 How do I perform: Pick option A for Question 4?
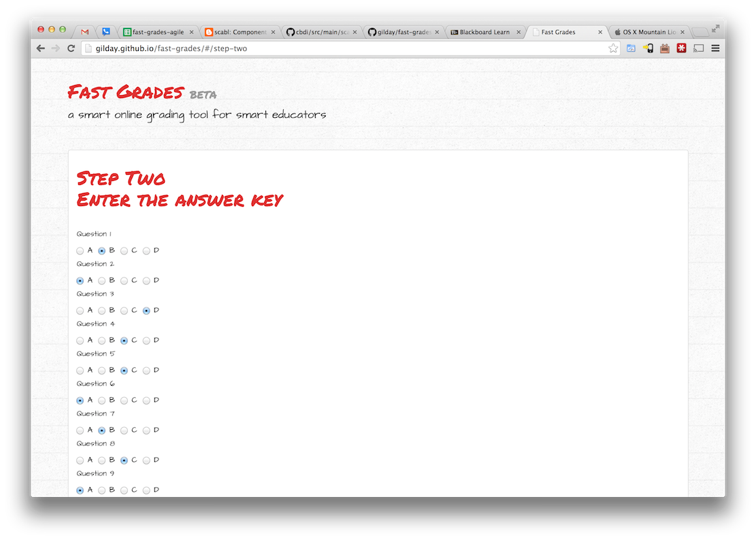click(80, 341)
